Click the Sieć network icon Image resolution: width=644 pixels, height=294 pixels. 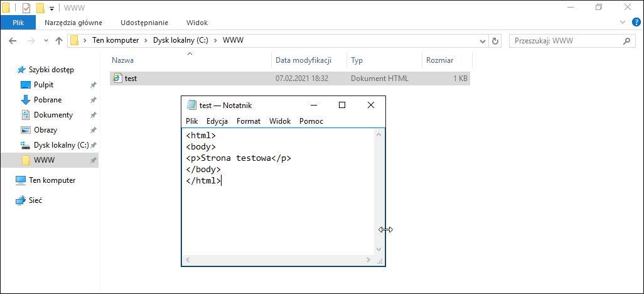tap(21, 200)
